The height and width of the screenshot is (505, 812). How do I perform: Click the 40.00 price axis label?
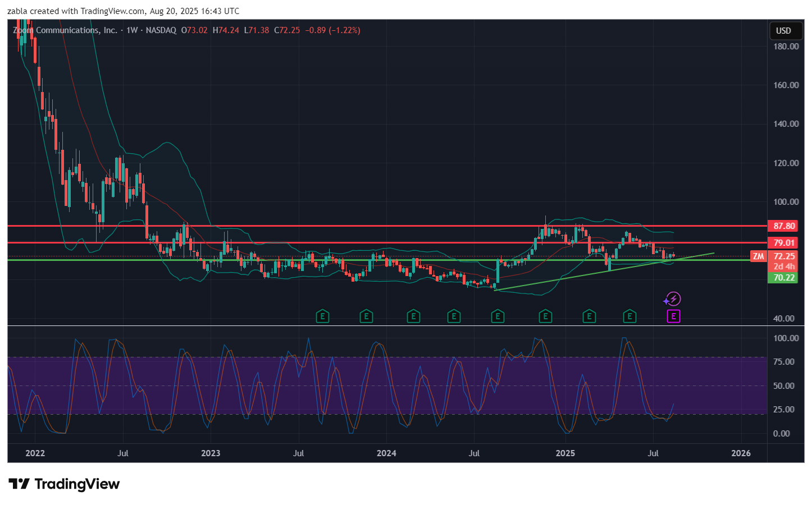tap(784, 318)
